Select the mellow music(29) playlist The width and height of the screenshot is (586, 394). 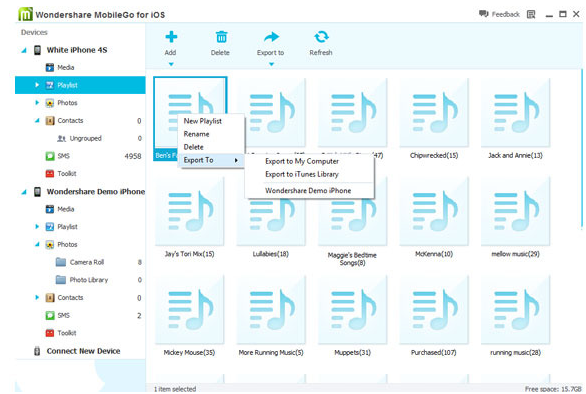pos(515,211)
